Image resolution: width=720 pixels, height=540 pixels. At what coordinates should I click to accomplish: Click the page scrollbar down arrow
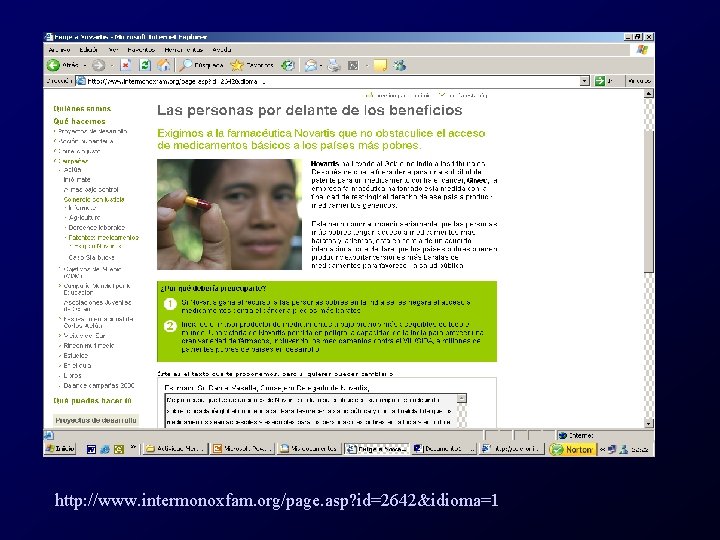648,424
